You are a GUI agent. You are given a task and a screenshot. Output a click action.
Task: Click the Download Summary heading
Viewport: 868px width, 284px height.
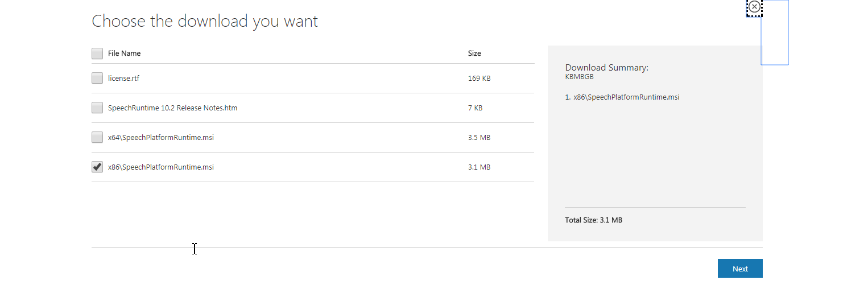606,68
